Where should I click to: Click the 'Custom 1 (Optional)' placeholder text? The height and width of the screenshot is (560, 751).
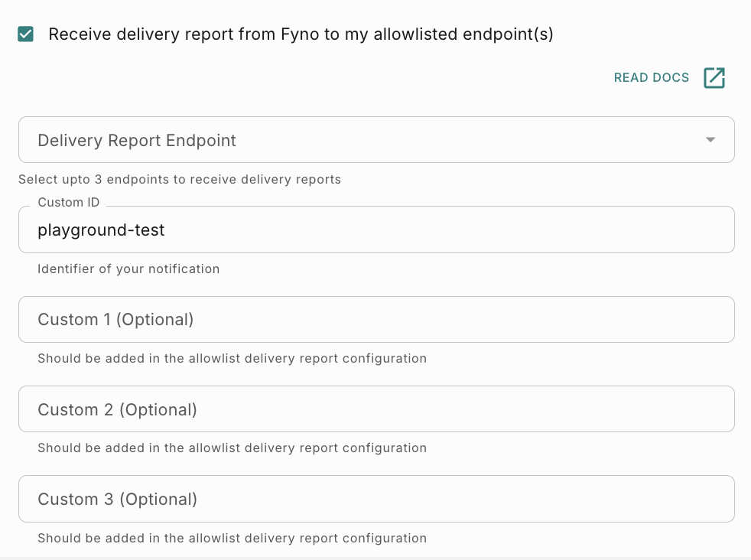tap(115, 320)
